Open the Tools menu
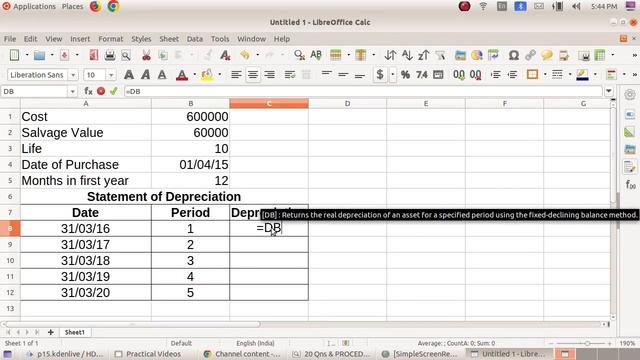 coord(220,39)
